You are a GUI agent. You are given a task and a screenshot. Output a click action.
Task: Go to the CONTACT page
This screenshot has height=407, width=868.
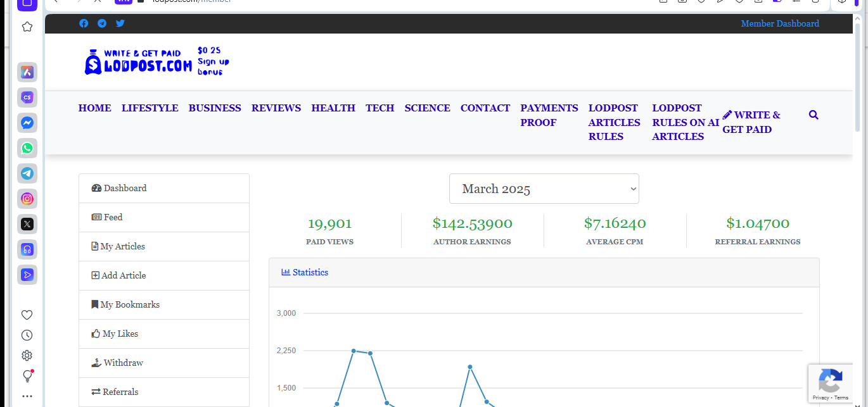point(485,108)
